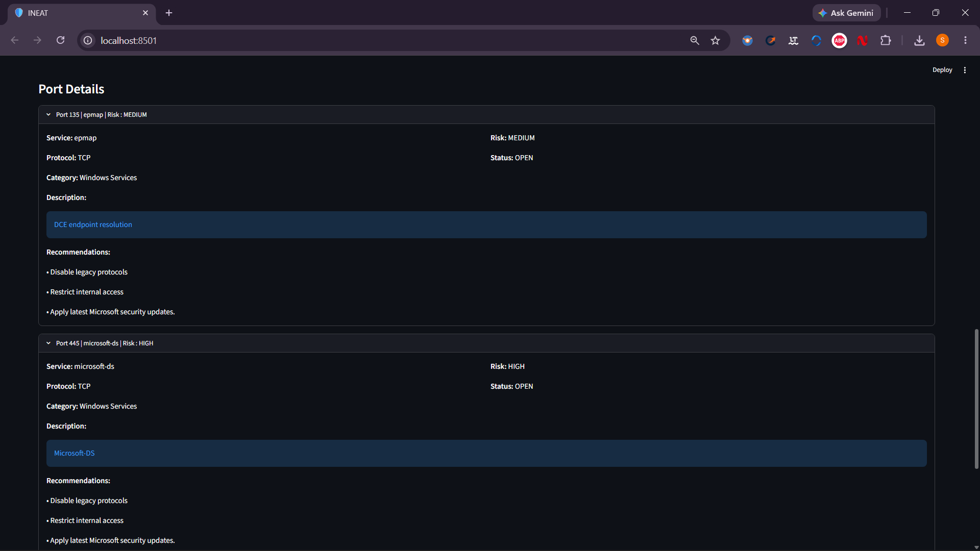Collapse the Port 445 microsoft-ds expander

point(486,343)
